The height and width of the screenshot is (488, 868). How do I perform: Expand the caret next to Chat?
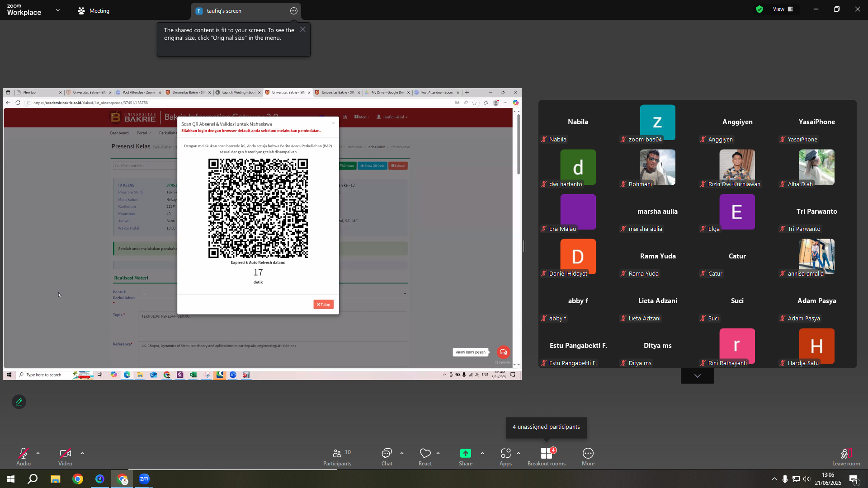[402, 453]
